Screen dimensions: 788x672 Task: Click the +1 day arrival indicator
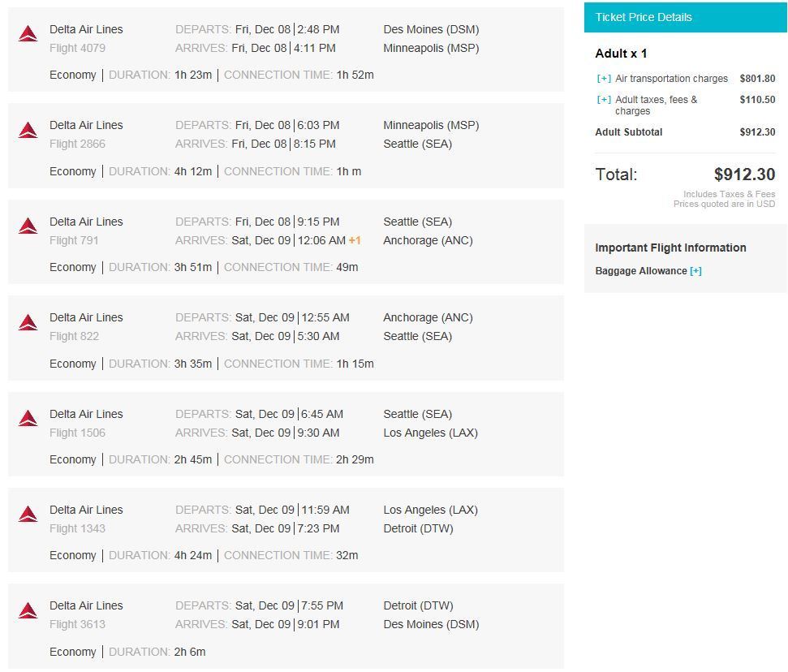355,240
